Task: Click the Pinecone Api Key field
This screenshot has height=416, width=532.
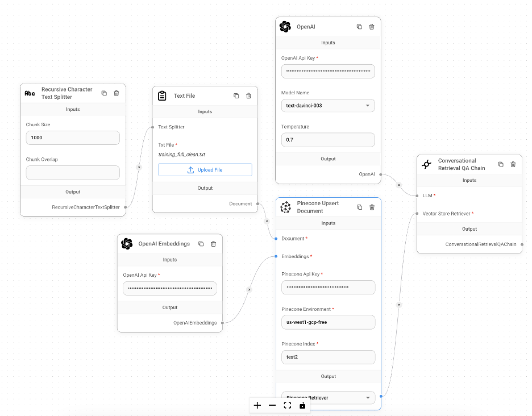Action: click(x=329, y=288)
